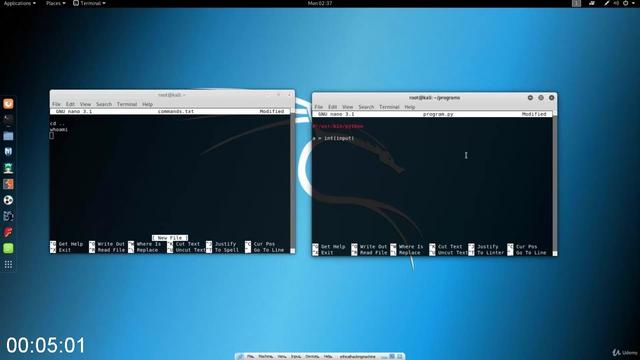Open File menu in program.py terminal window
Viewport: 640px width, 360px height.
319,107
